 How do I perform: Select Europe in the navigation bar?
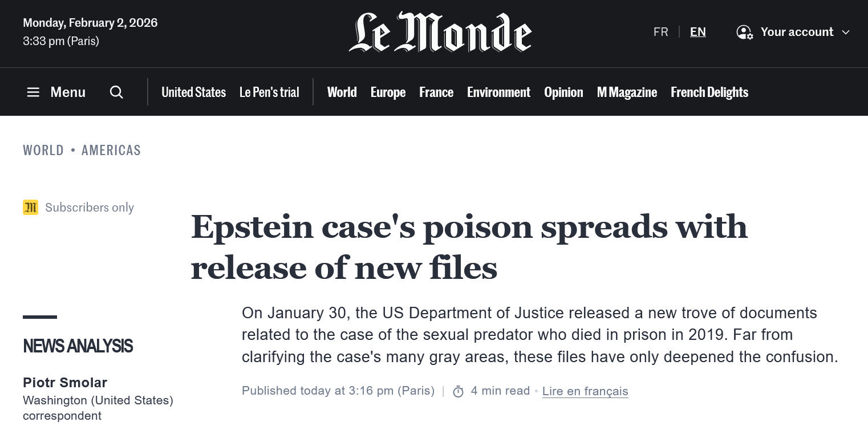pos(388,92)
